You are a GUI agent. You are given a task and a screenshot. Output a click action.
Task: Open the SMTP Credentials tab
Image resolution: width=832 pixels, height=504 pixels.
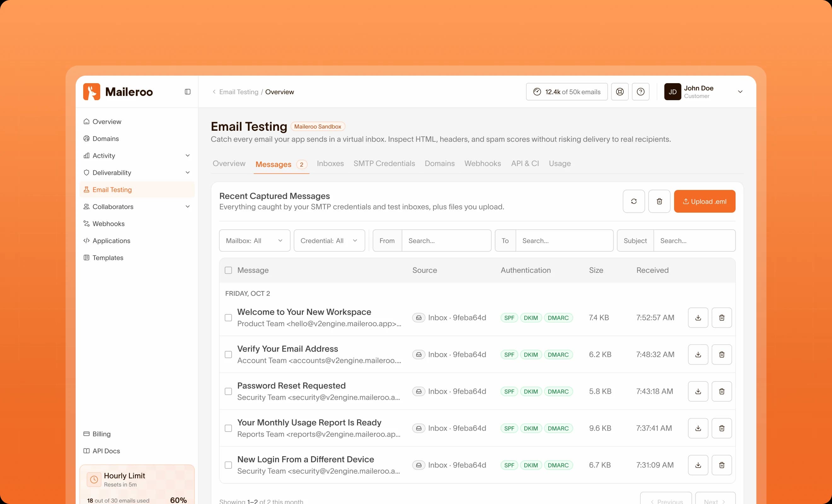[384, 163]
